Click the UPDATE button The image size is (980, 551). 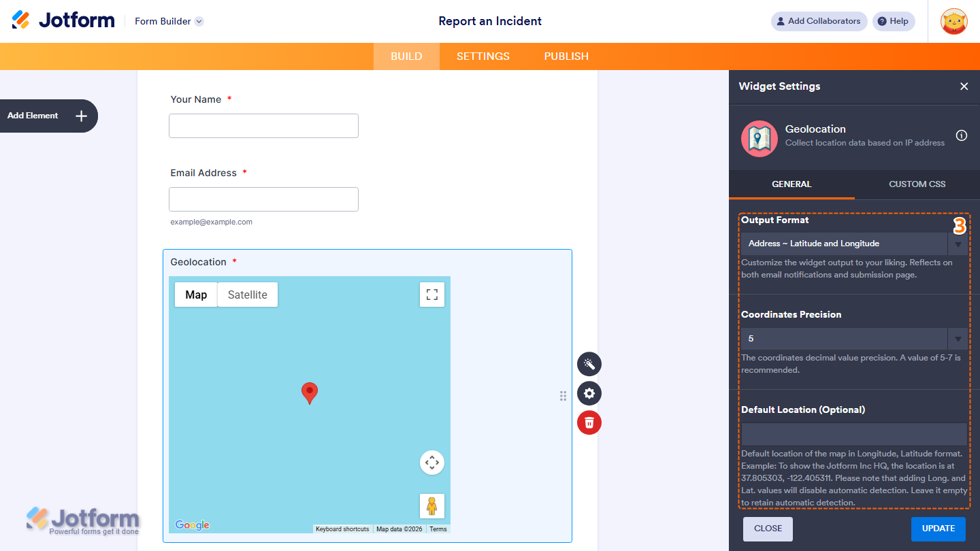[x=938, y=529]
